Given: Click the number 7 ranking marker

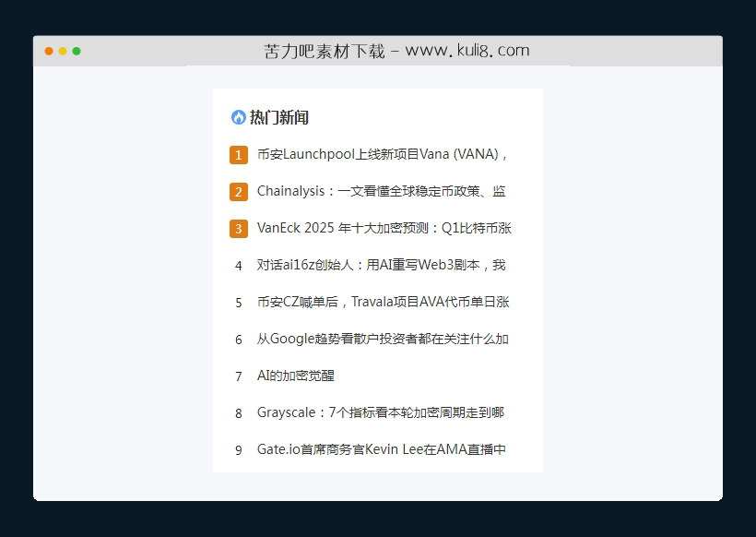Looking at the screenshot, I should [238, 376].
